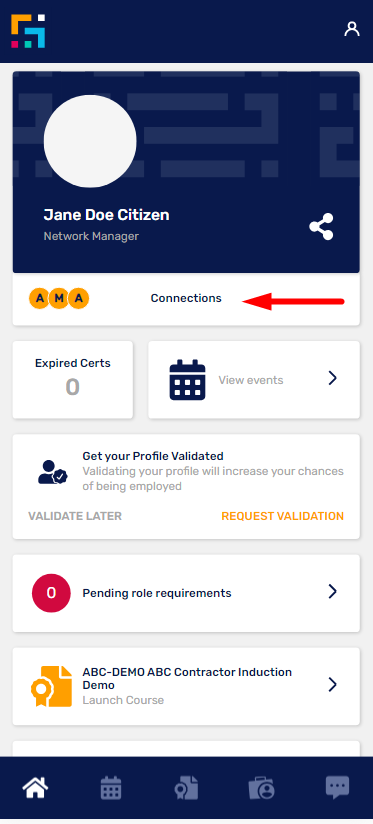Open the user account icon in header

(x=351, y=29)
